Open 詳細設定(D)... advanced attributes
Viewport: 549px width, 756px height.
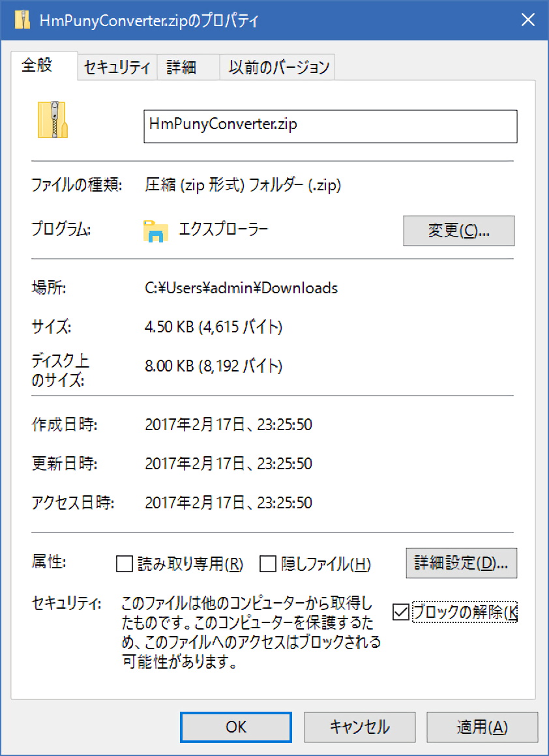(x=461, y=563)
